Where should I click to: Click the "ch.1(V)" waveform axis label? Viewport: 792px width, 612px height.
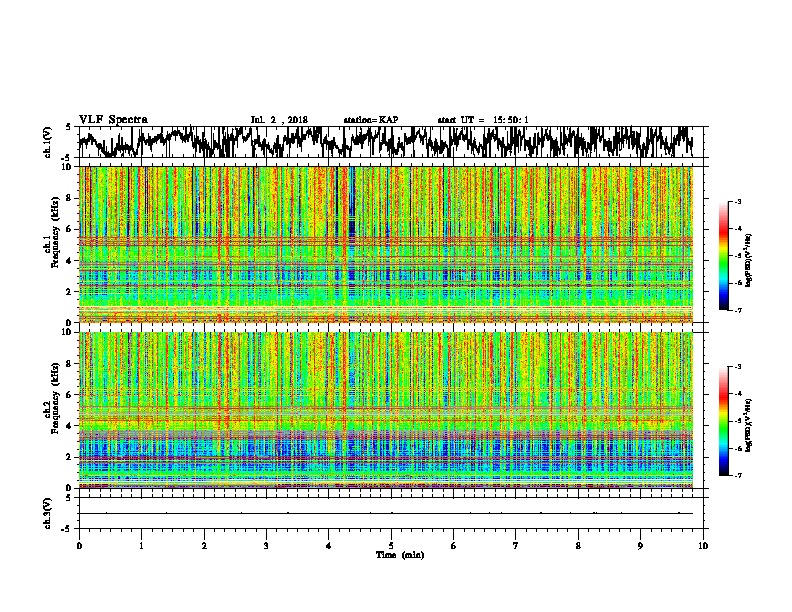[x=47, y=142]
